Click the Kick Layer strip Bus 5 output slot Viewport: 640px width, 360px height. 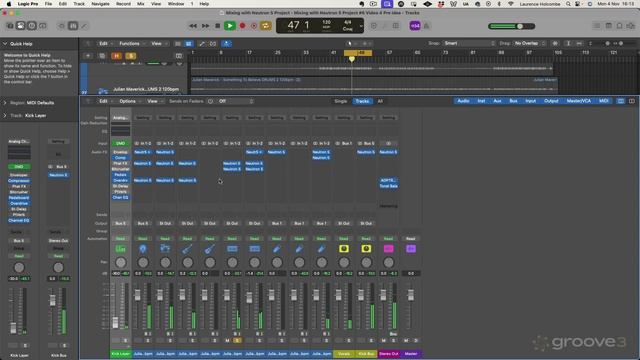[x=120, y=224]
